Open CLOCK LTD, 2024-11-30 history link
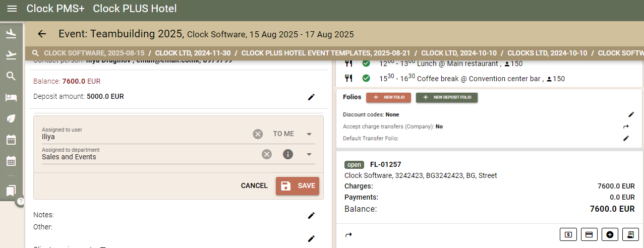This screenshot has width=644, height=248. click(193, 53)
